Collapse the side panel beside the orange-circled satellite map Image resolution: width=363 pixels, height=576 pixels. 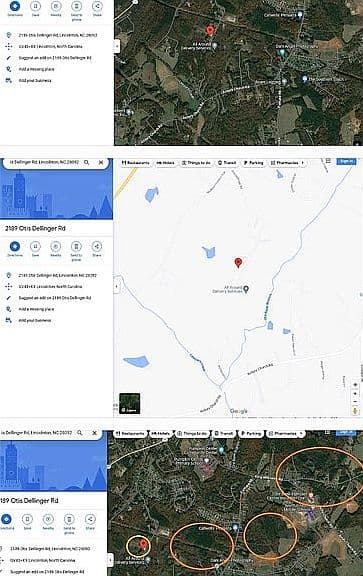point(110,560)
